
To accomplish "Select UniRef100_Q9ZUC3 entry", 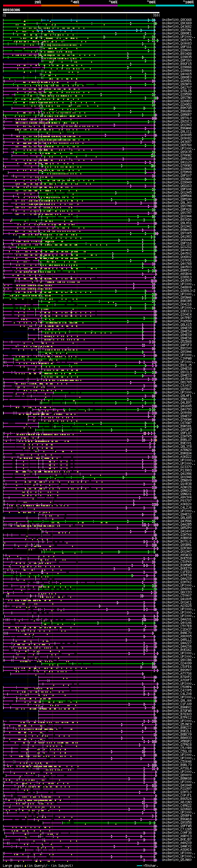I will click(177, 121).
